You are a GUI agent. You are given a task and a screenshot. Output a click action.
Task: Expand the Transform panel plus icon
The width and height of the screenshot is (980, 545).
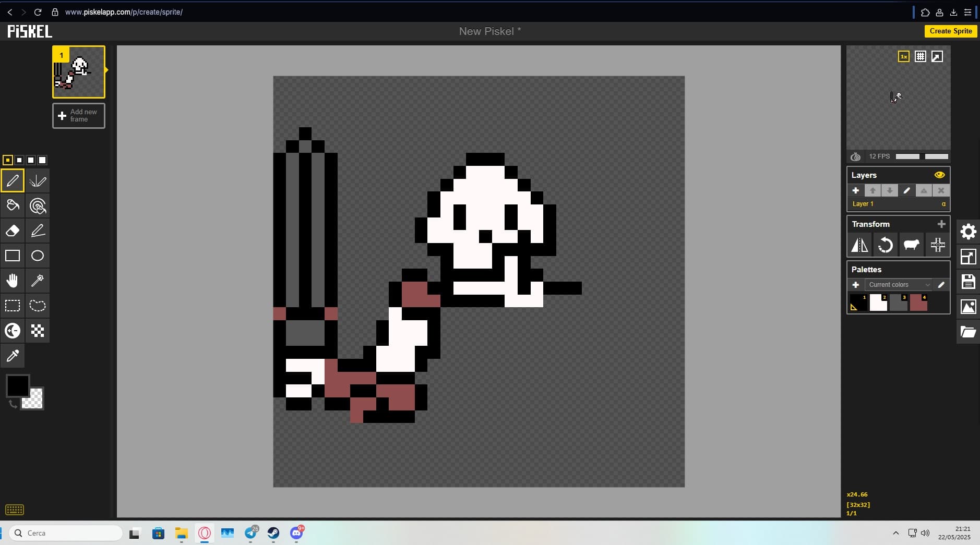click(x=941, y=224)
